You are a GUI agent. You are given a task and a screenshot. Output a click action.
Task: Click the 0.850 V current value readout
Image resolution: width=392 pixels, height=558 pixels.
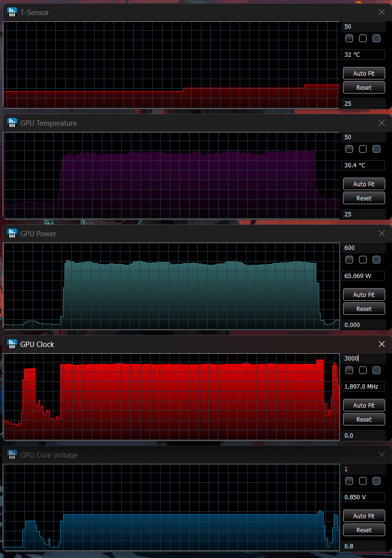click(x=363, y=497)
